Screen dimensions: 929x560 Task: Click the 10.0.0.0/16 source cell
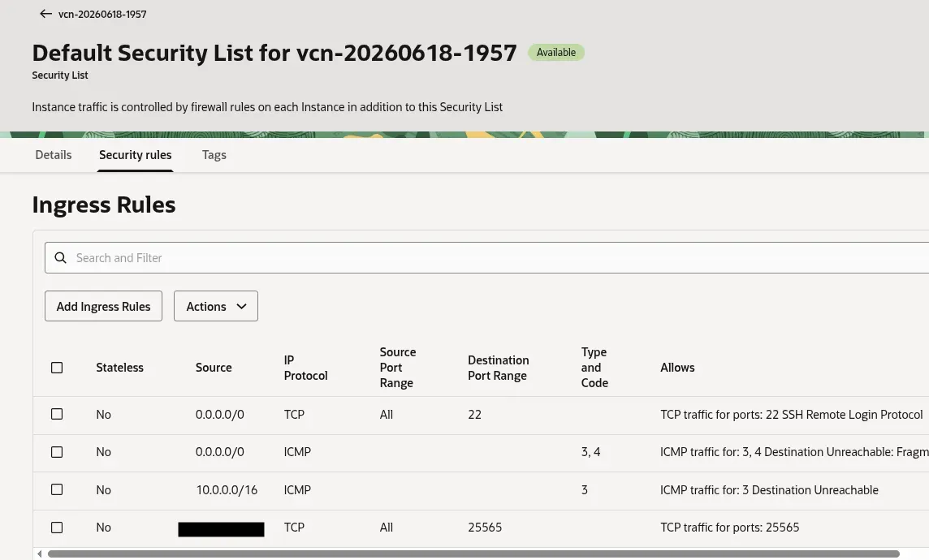coord(227,489)
